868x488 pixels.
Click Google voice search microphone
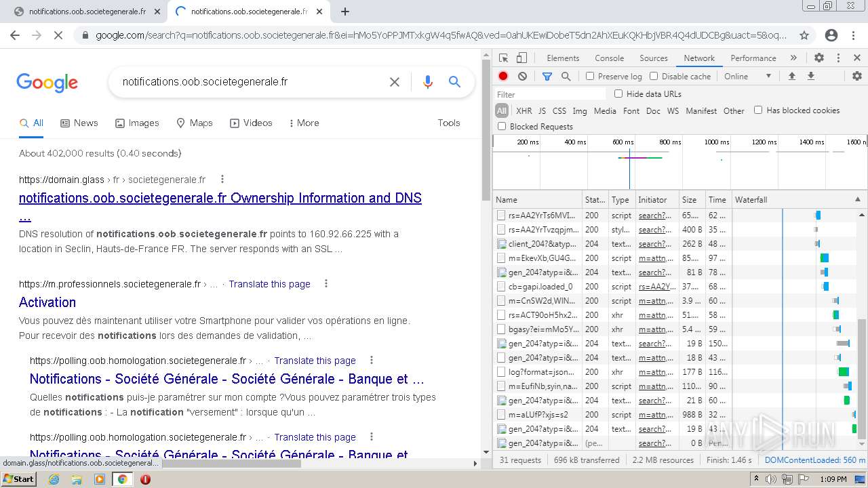click(427, 82)
